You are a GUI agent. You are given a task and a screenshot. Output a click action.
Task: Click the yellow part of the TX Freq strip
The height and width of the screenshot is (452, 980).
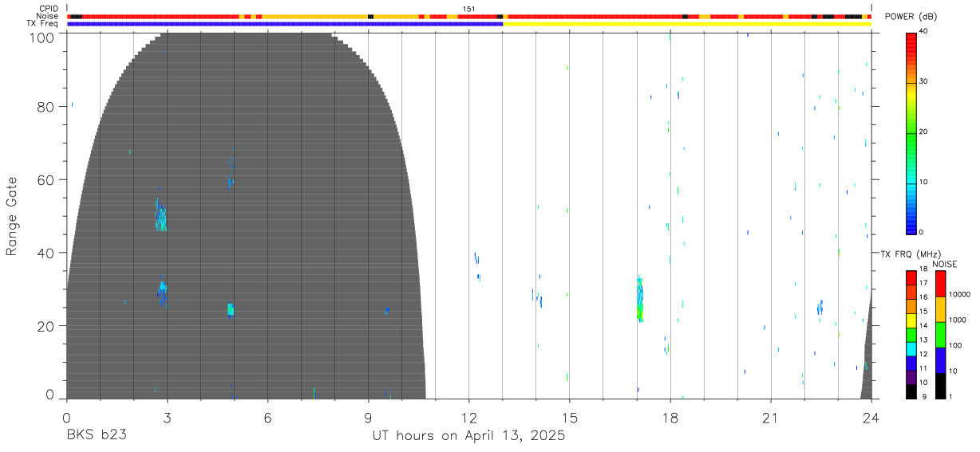(687, 24)
